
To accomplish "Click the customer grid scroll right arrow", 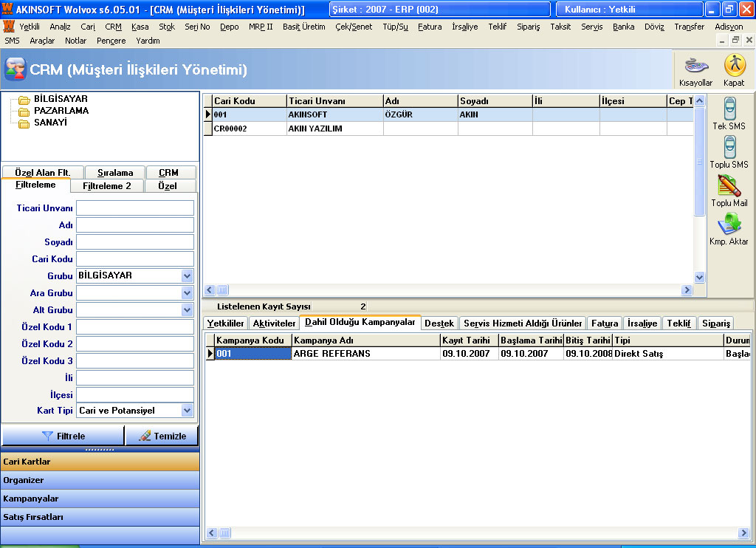I will [687, 290].
